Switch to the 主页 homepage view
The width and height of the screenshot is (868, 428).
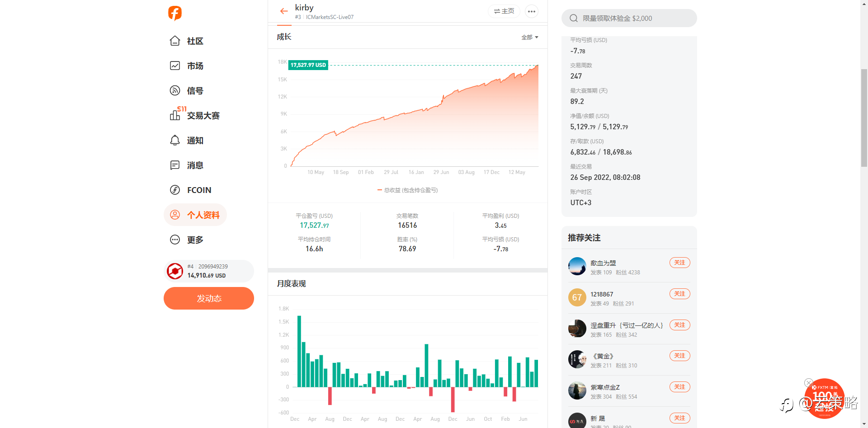(504, 11)
